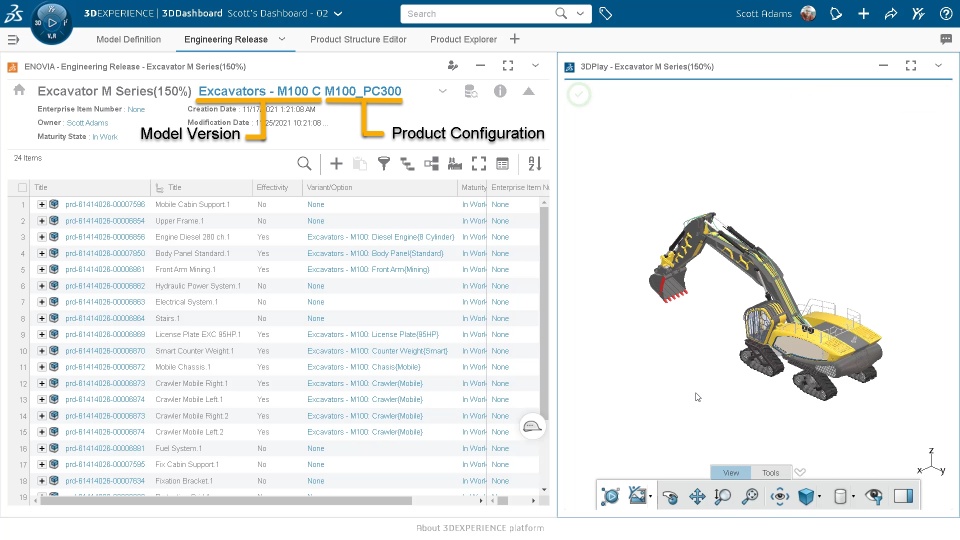
Task: Expand the Upper Frame.1 row
Action: pos(42,220)
